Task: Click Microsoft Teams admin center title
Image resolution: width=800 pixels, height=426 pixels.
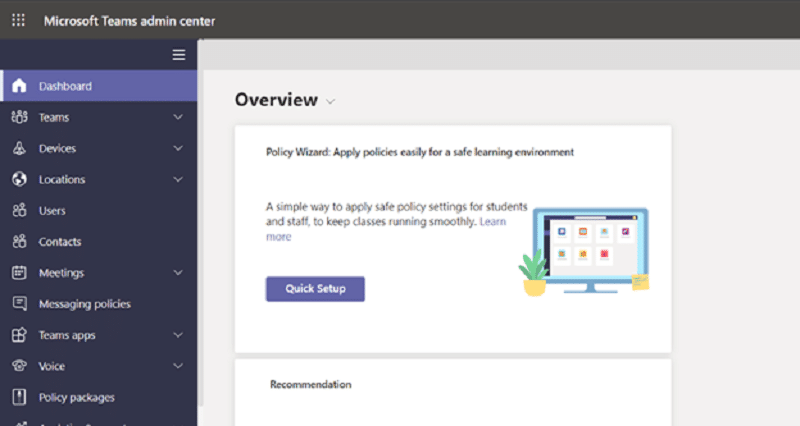Action: coord(129,21)
